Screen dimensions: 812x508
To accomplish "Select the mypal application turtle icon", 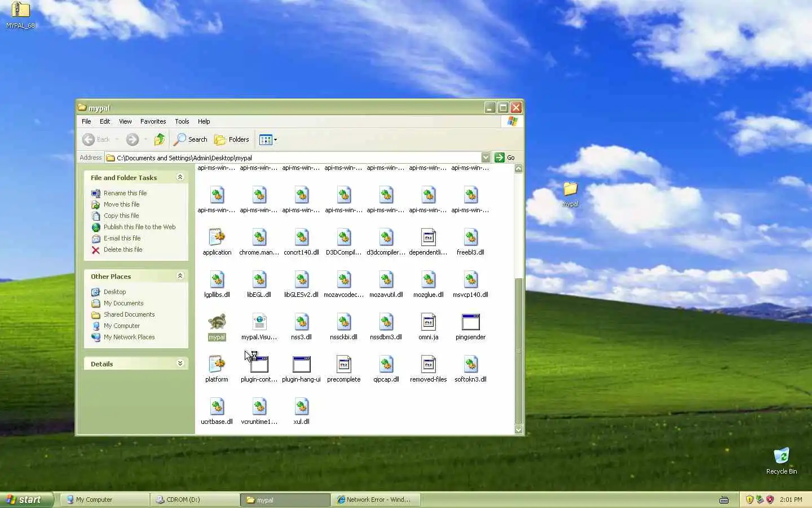I will 217,322.
